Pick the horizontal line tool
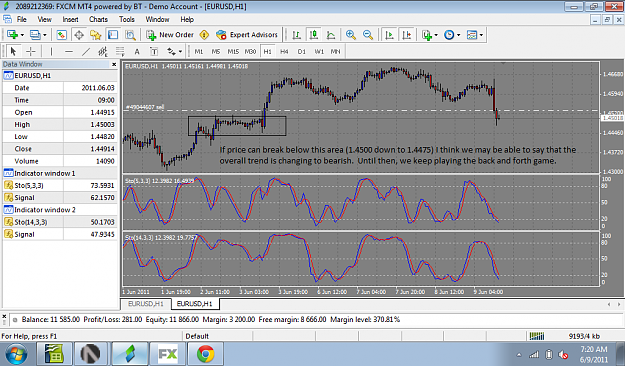 click(x=69, y=51)
